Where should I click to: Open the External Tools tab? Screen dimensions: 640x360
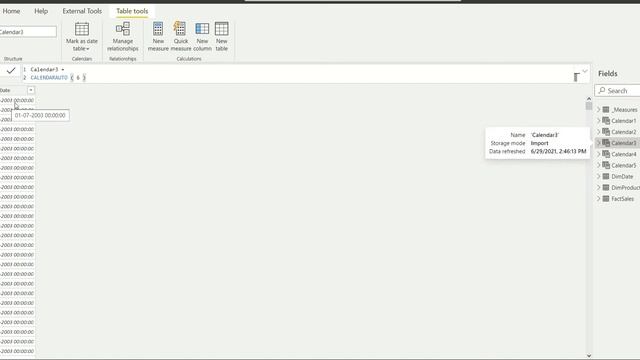(x=82, y=11)
